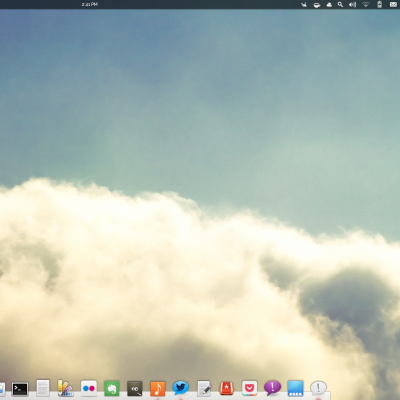This screenshot has height=400, width=400.
Task: Open the Terminal from the dock
Action: 20,389
